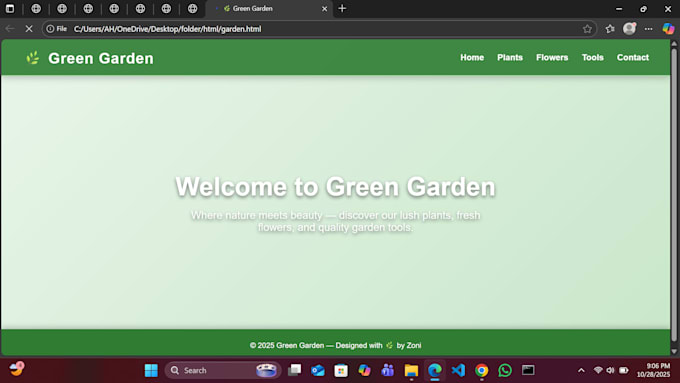Close the Green Garden tab
680x383 pixels.
click(324, 9)
